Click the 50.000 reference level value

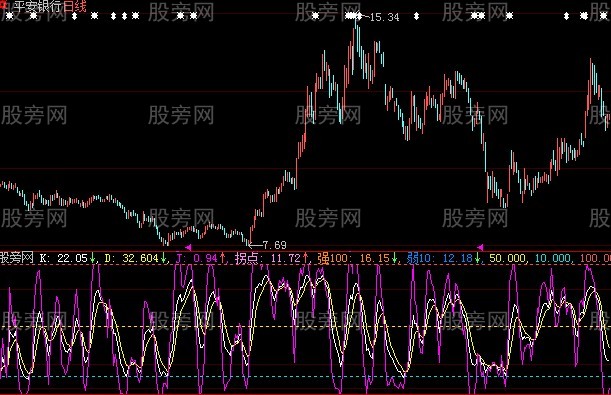[x=507, y=258]
